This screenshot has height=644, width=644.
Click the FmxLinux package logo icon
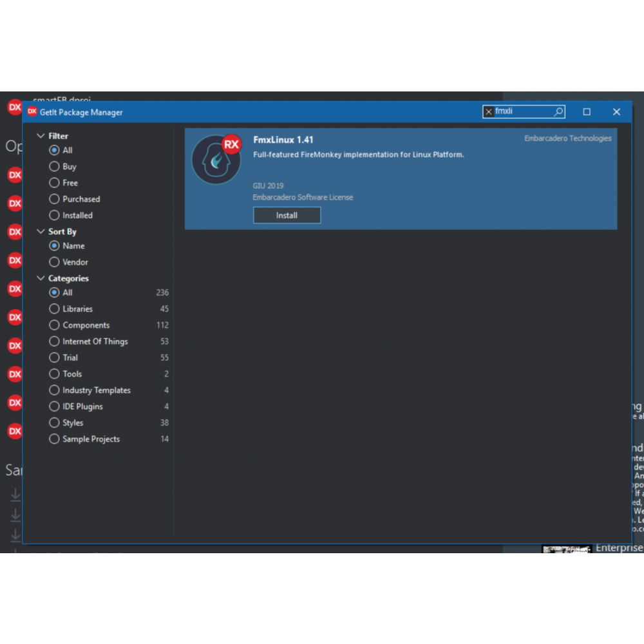[216, 160]
